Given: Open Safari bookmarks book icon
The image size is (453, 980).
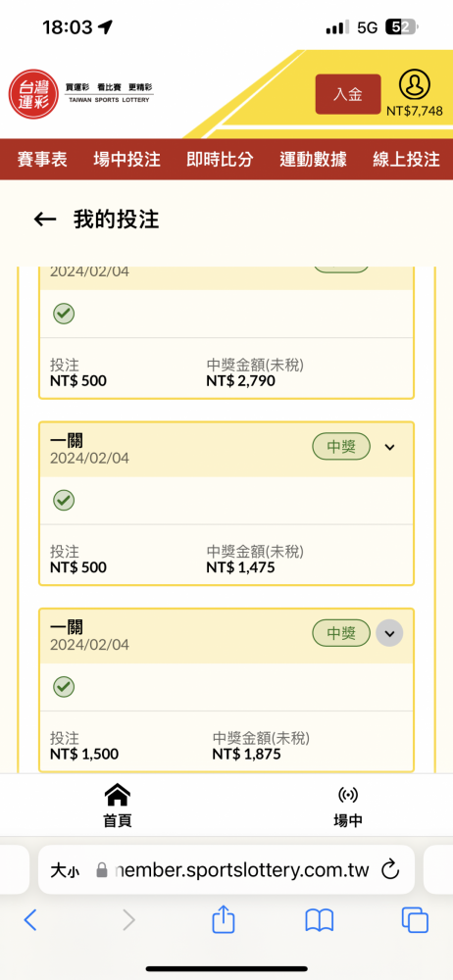Looking at the screenshot, I should pyautogui.click(x=319, y=920).
